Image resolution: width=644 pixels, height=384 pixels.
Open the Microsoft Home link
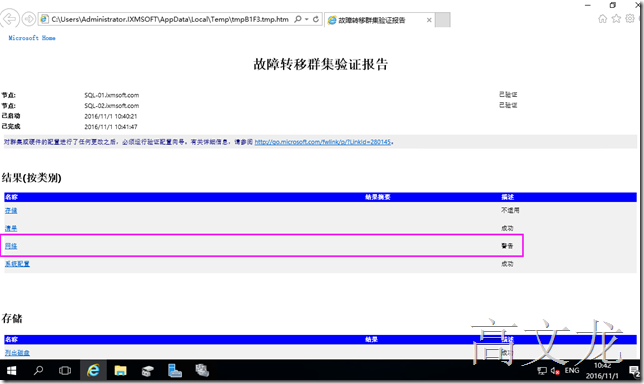(32, 38)
